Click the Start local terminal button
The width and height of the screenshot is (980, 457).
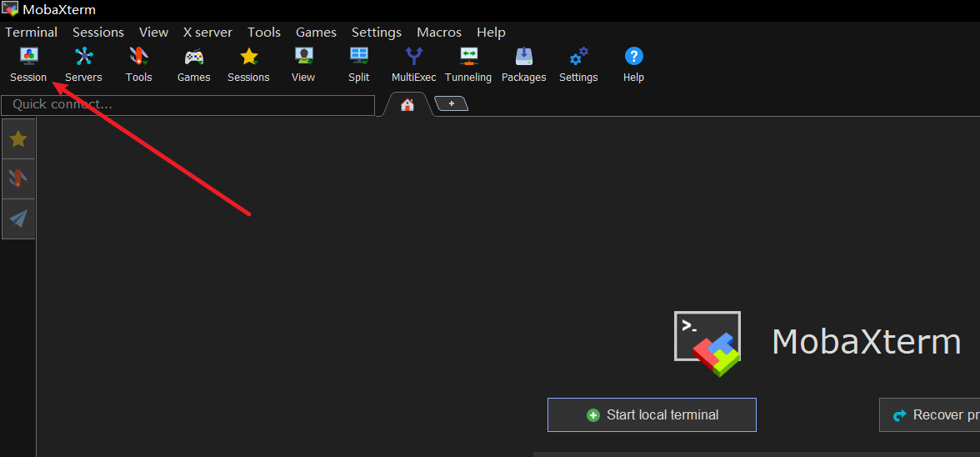coord(652,414)
